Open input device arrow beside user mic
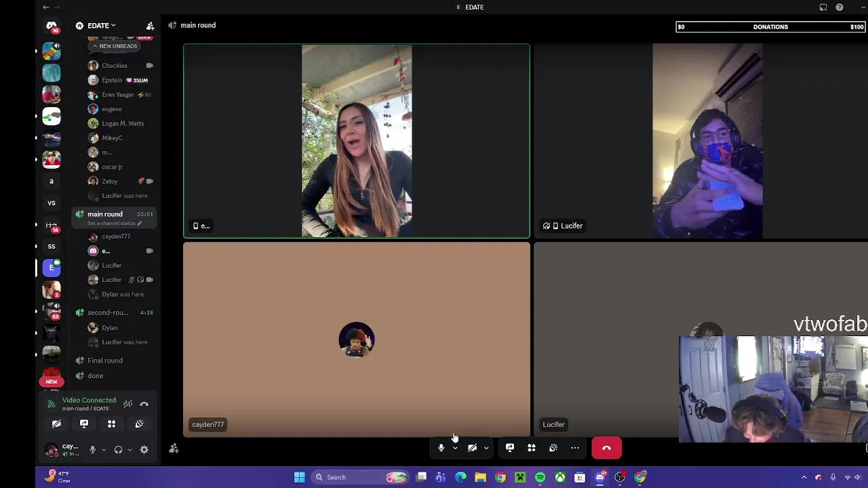Screen dimensions: 868x488 [104, 449]
